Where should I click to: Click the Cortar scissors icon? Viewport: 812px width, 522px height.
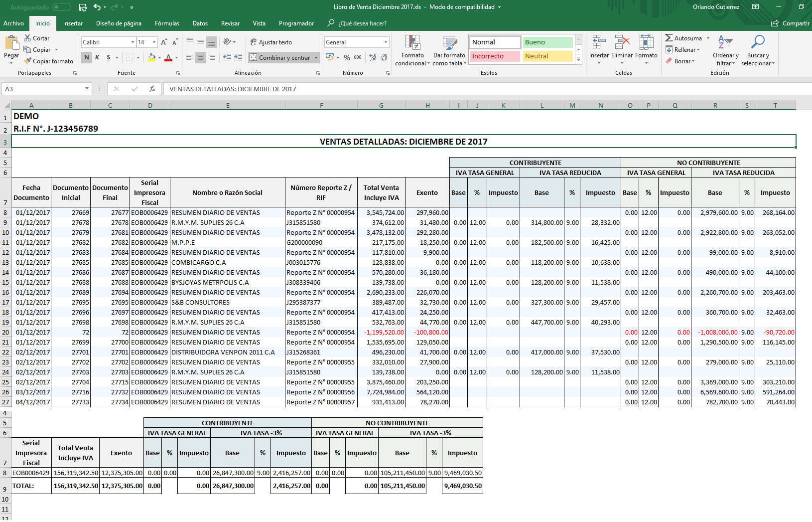[x=28, y=38]
